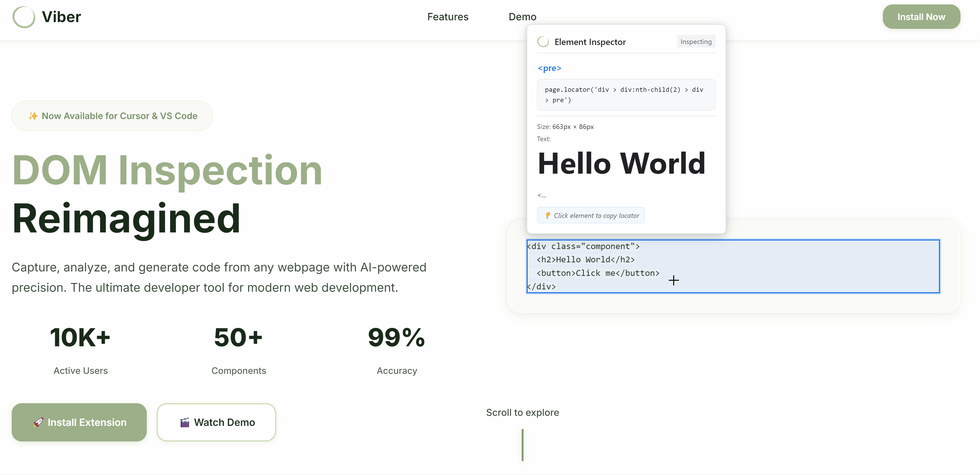Select the page.locator code snippet
The width and height of the screenshot is (980, 475).
point(626,95)
